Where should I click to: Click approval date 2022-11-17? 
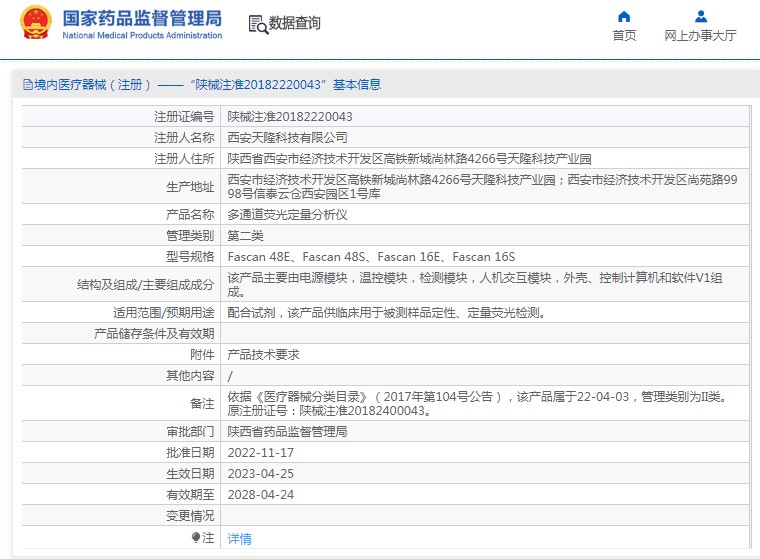(261, 453)
